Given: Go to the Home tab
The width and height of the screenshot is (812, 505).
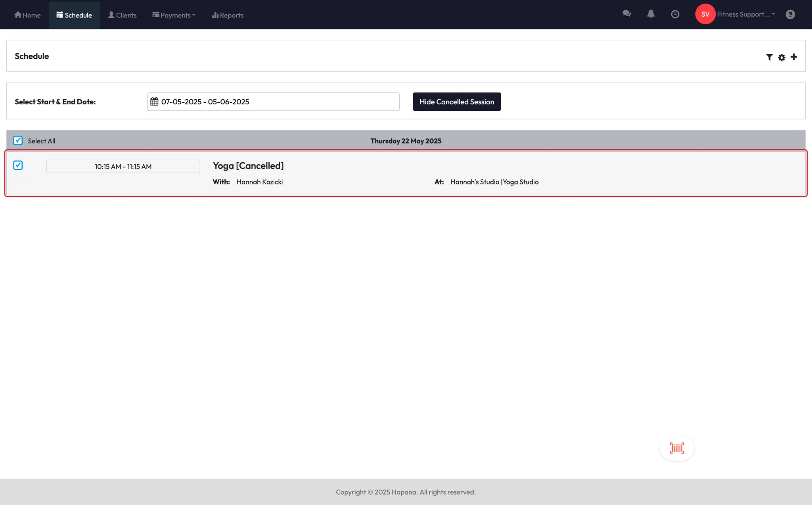Looking at the screenshot, I should 27,15.
